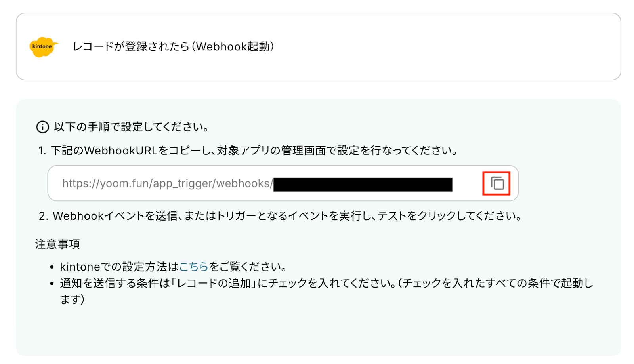Select the レコードが登録されたら trigger title
This screenshot has width=634, height=364.
[174, 46]
